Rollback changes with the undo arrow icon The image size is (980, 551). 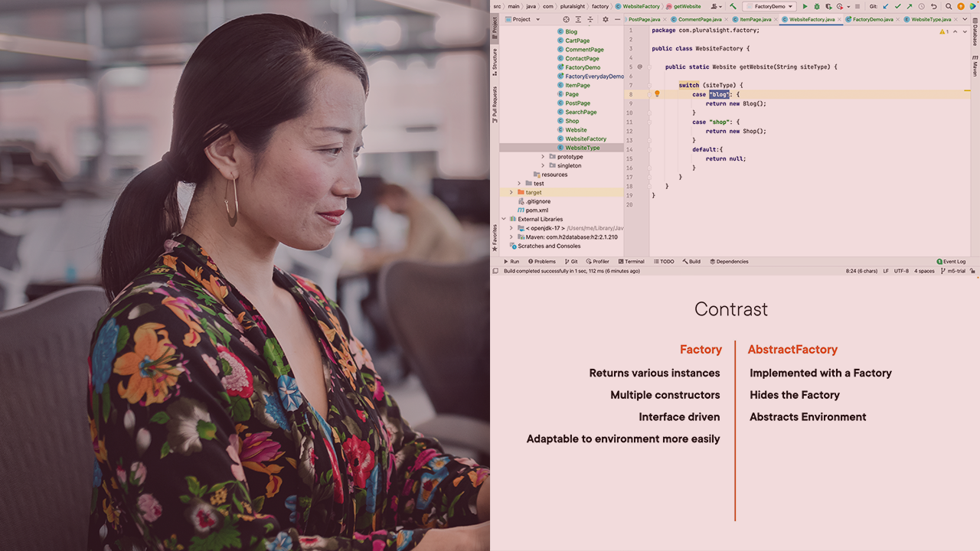pos(933,6)
